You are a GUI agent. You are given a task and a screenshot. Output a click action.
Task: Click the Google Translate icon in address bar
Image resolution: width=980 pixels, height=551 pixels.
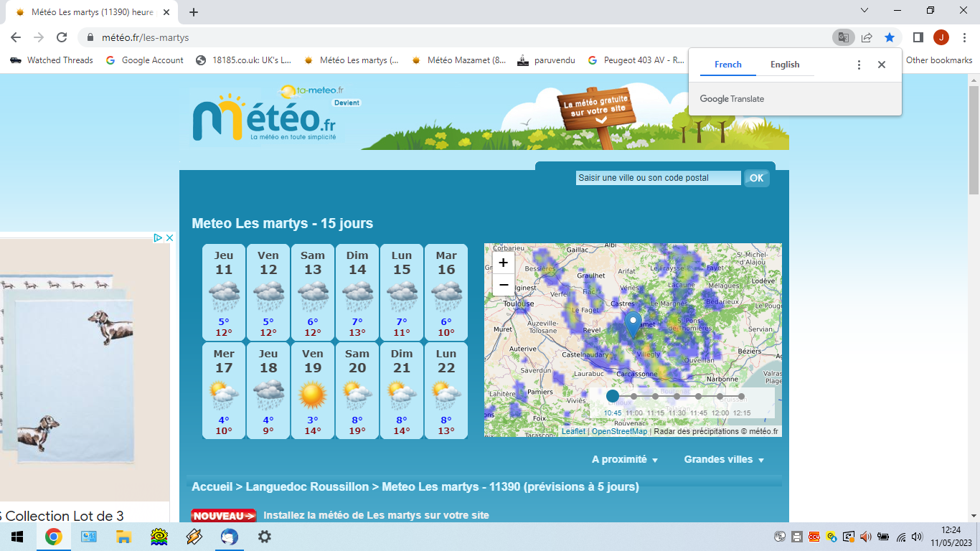(843, 37)
